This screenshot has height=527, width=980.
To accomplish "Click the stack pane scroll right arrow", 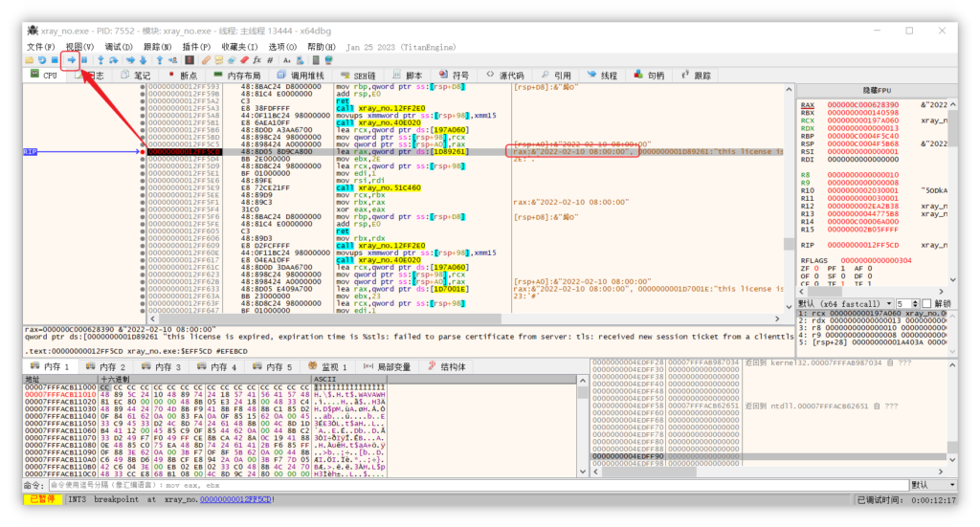I will tap(942, 472).
